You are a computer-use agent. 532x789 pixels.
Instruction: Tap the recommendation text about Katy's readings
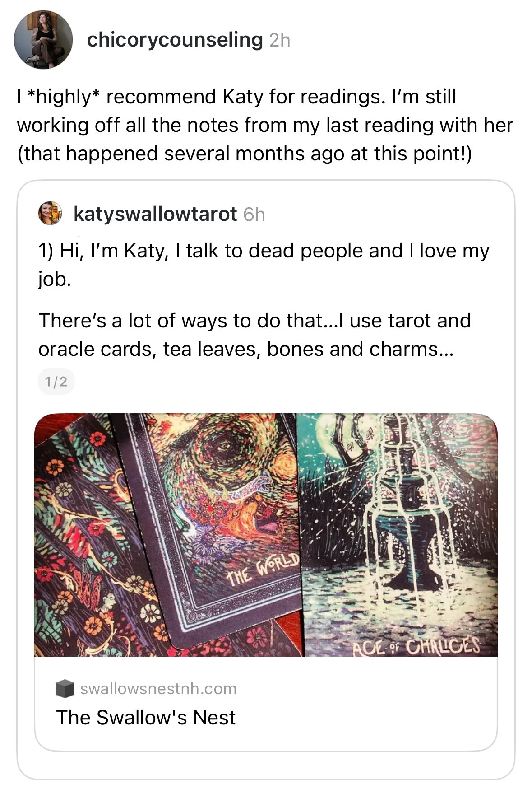tap(265, 125)
